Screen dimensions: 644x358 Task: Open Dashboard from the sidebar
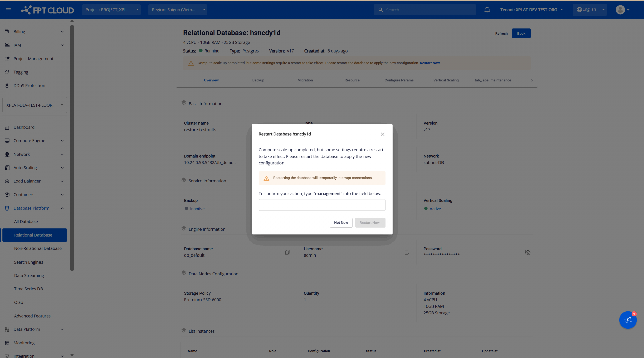click(24, 127)
